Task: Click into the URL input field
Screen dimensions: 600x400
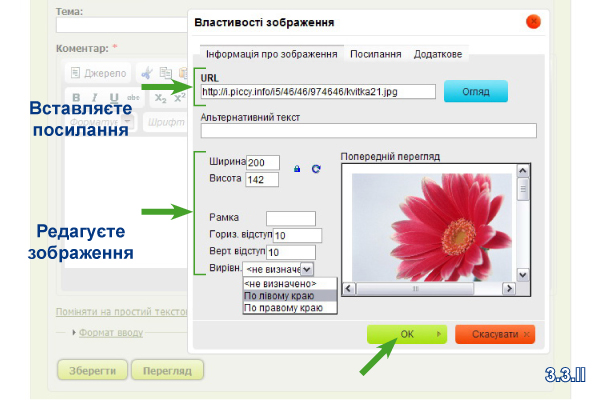Action: pyautogui.click(x=317, y=91)
